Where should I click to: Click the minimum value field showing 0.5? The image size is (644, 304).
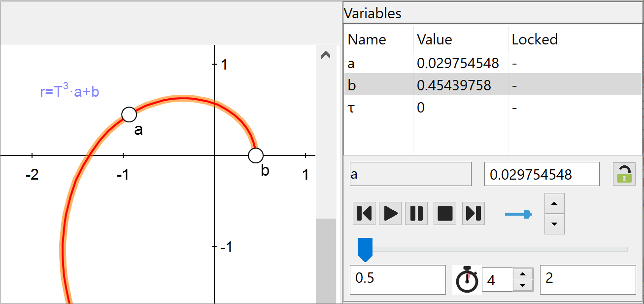(x=397, y=279)
